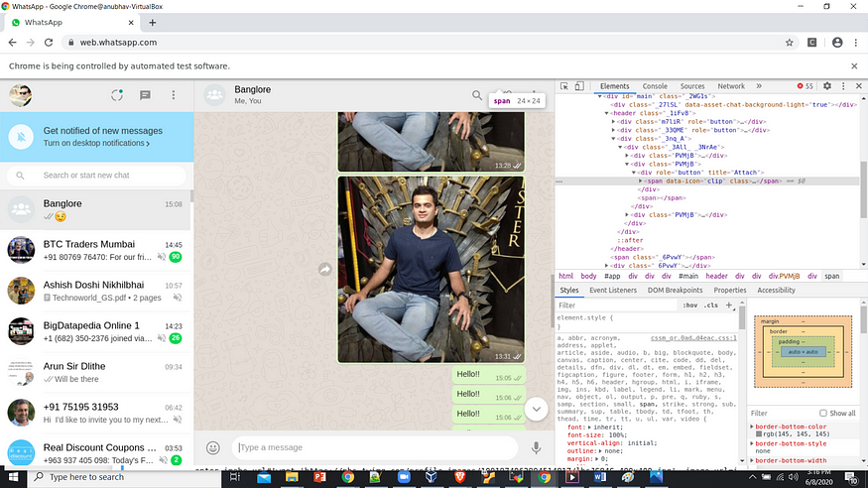Image resolution: width=868 pixels, height=488 pixels.
Task: Expand border-bottom-style computed property
Action: [x=752, y=443]
